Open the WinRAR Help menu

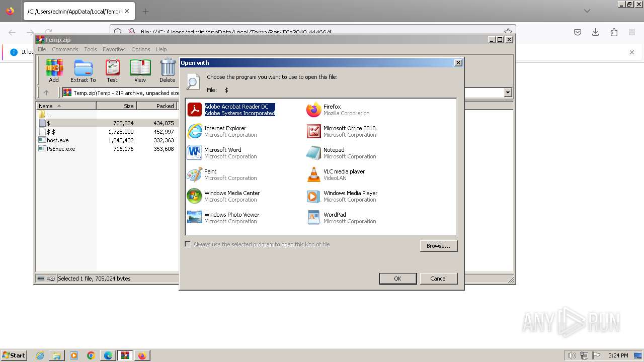pos(161,49)
